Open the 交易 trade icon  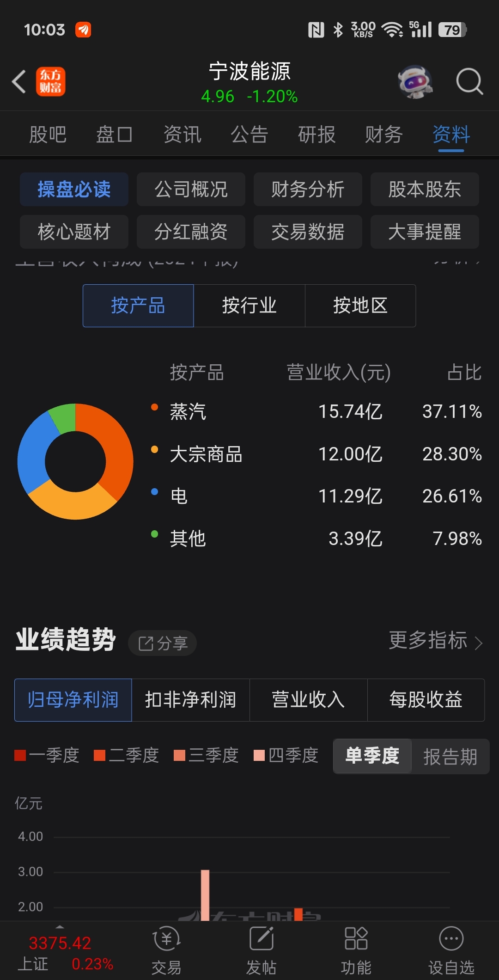166,939
